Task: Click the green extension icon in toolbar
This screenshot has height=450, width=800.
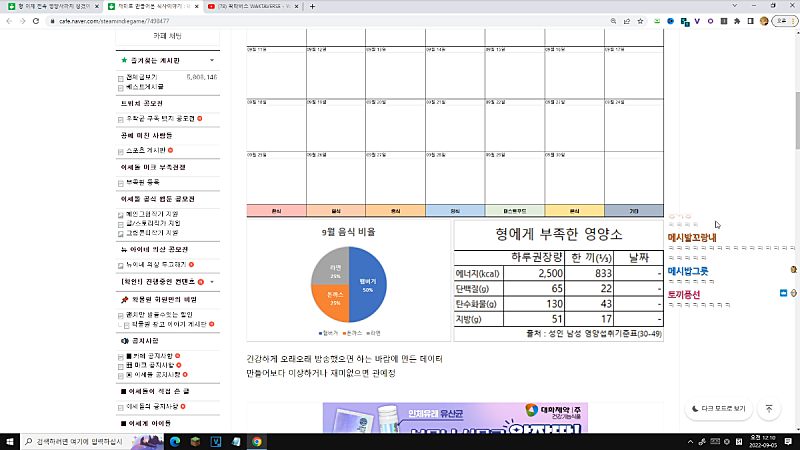Action: tap(657, 21)
